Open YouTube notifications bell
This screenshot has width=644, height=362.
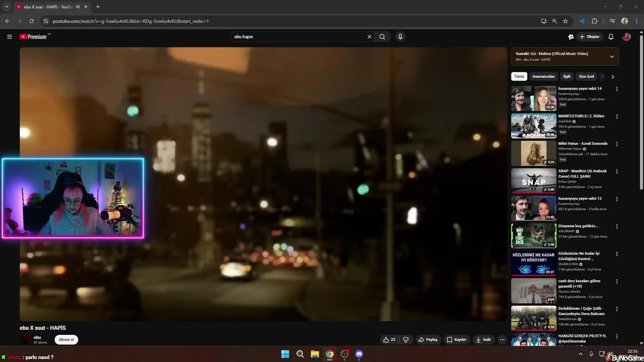pos(611,37)
